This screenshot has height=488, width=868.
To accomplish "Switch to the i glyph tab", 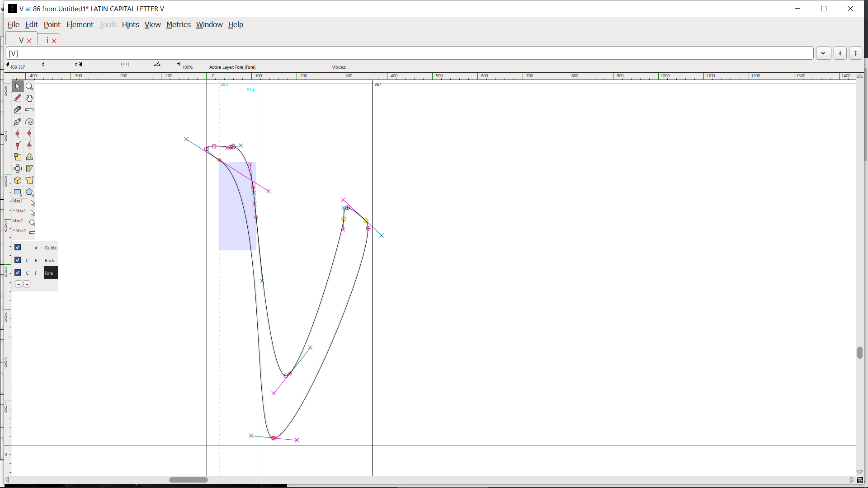I will point(47,40).
